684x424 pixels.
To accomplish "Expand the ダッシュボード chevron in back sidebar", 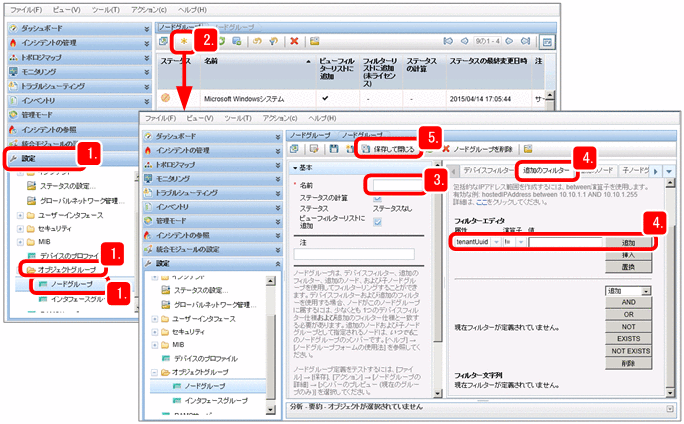I will point(147,29).
